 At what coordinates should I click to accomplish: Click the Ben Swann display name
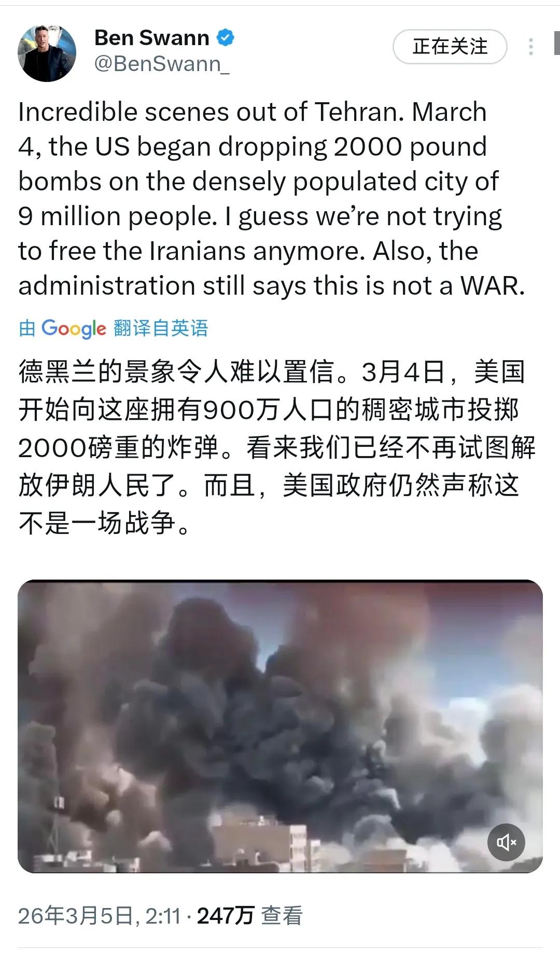click(x=151, y=37)
